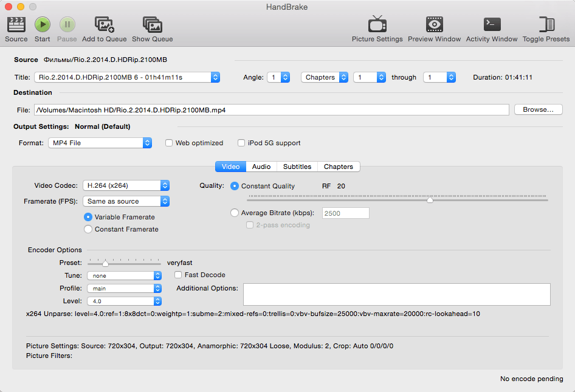The image size is (575, 392).
Task: Click the x264 Preset slider handle
Action: (x=105, y=263)
